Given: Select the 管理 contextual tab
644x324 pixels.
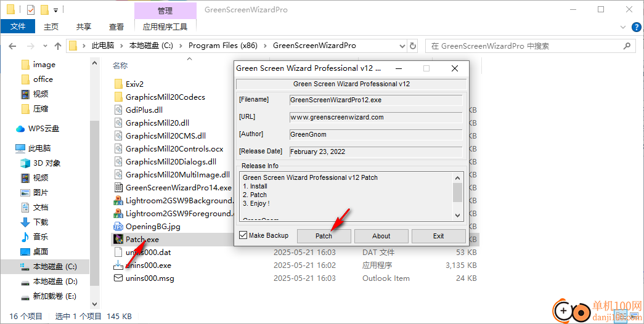Looking at the screenshot, I should pos(165,10).
